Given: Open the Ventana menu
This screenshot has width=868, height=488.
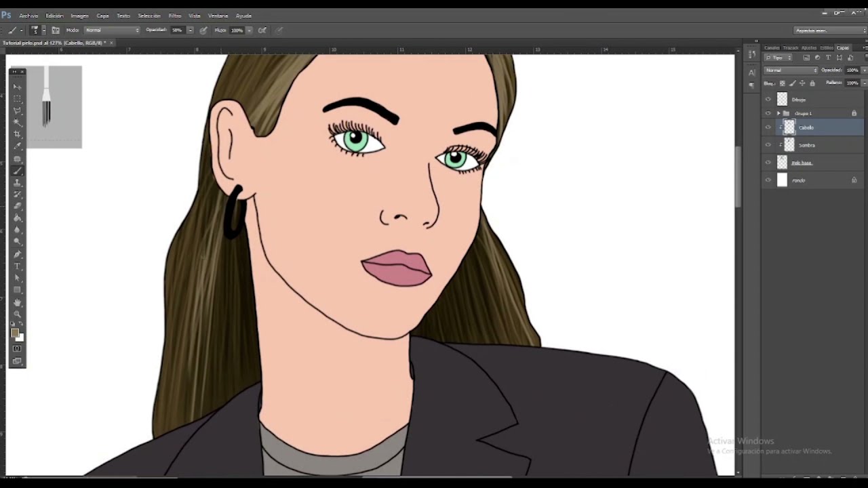Looking at the screenshot, I should (x=218, y=16).
